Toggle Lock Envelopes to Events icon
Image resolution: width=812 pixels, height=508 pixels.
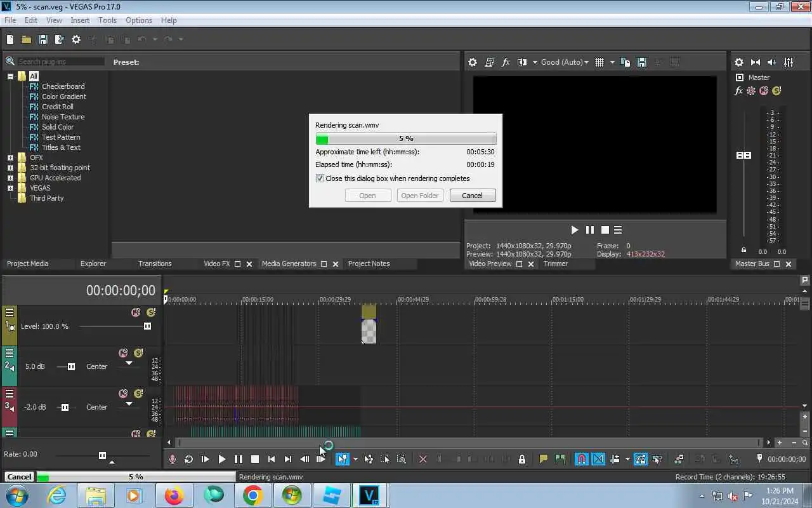pyautogui.click(x=640, y=459)
